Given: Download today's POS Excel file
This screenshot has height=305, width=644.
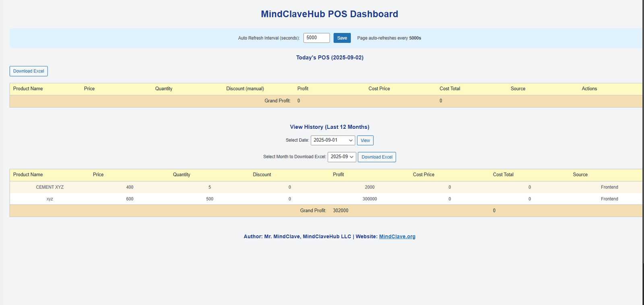Looking at the screenshot, I should point(29,71).
